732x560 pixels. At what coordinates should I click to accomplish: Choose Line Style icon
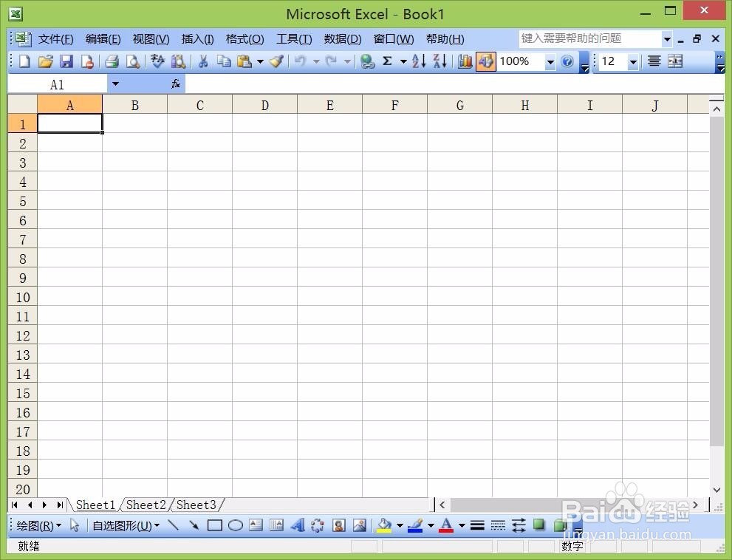[477, 525]
